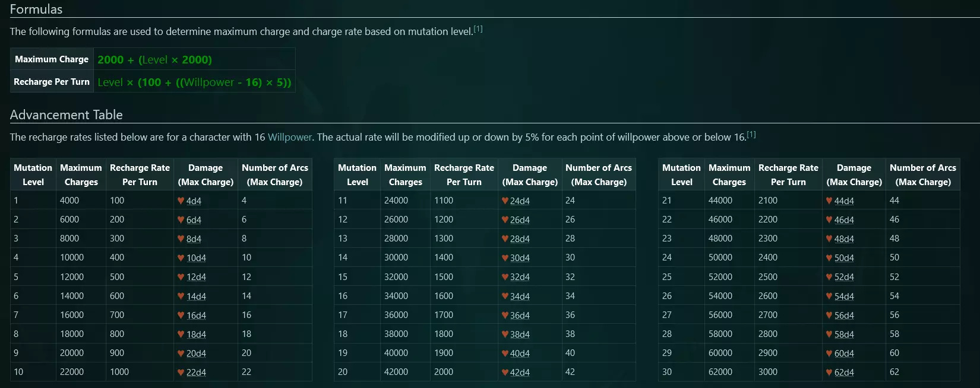Click the Advancement Table section heading
The height and width of the screenshot is (388, 980).
(67, 115)
